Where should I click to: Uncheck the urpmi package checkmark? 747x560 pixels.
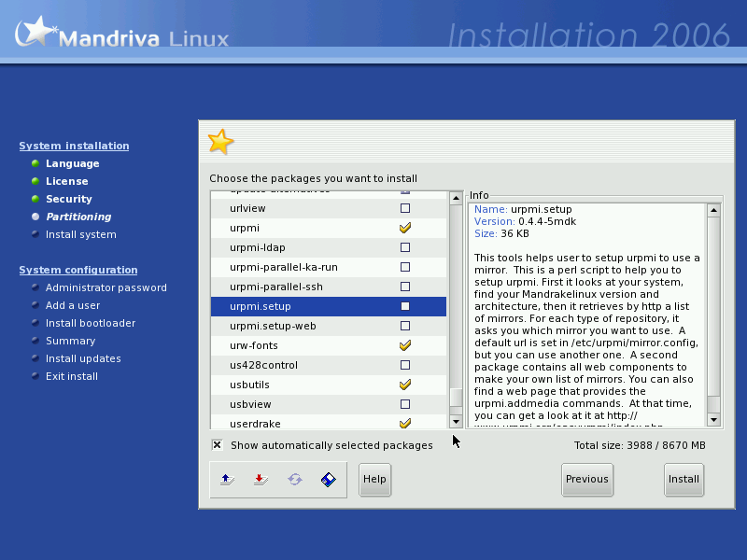tap(405, 228)
